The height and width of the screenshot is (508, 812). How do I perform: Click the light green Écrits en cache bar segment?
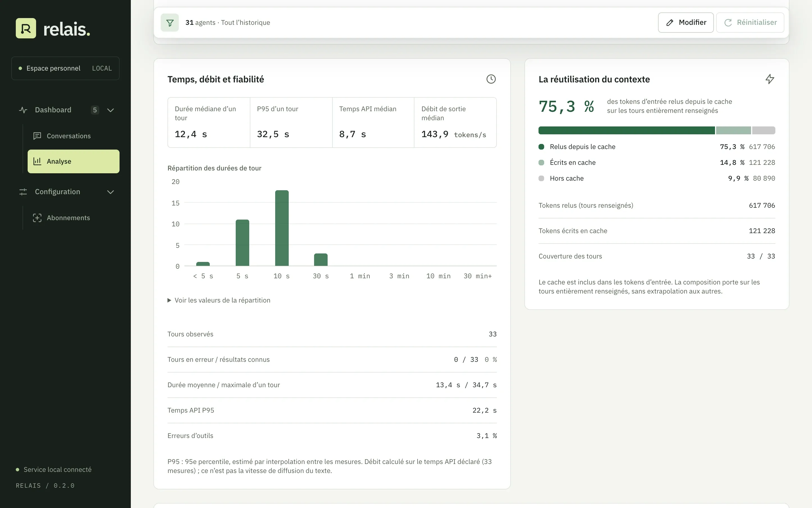tap(734, 130)
